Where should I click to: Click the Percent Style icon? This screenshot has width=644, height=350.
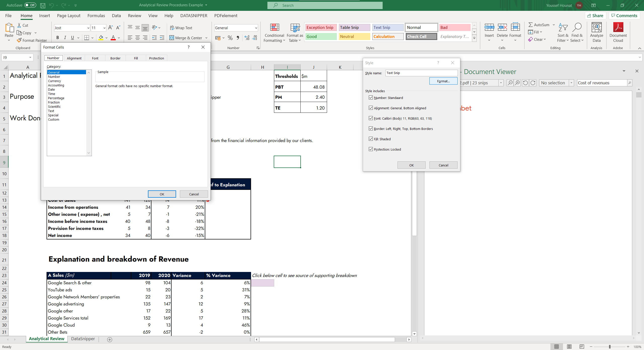[x=230, y=38]
